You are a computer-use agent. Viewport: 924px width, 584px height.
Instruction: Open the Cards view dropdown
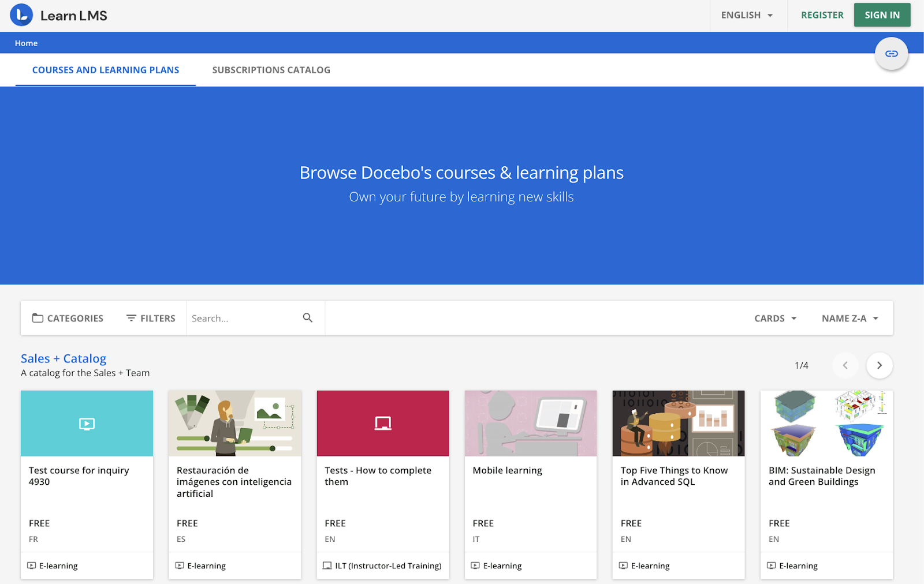(776, 319)
